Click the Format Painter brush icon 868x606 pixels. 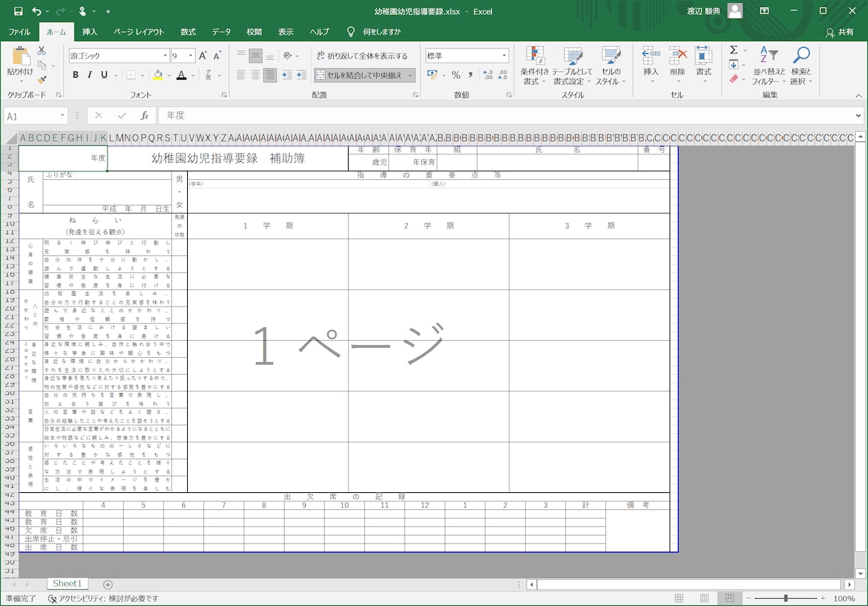(42, 80)
